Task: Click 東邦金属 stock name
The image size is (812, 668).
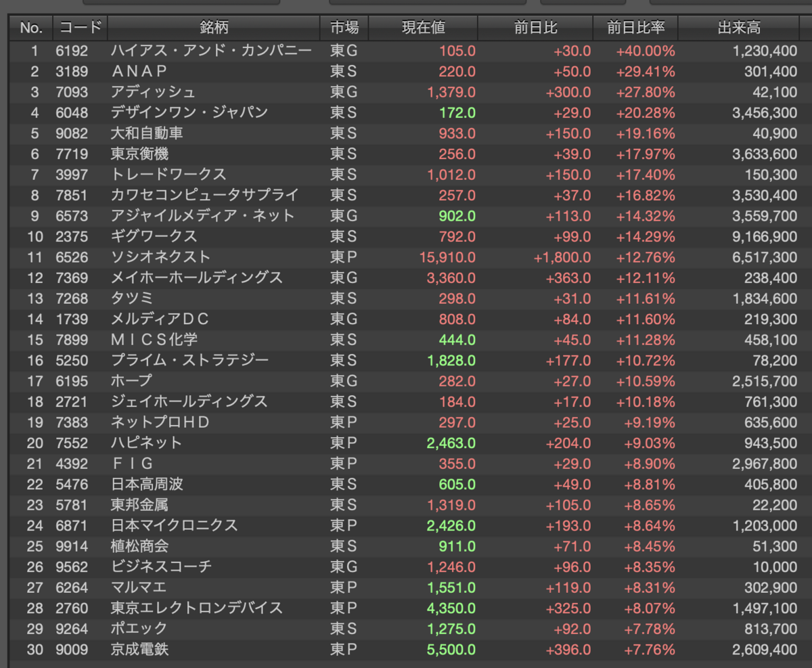Action: (x=139, y=505)
